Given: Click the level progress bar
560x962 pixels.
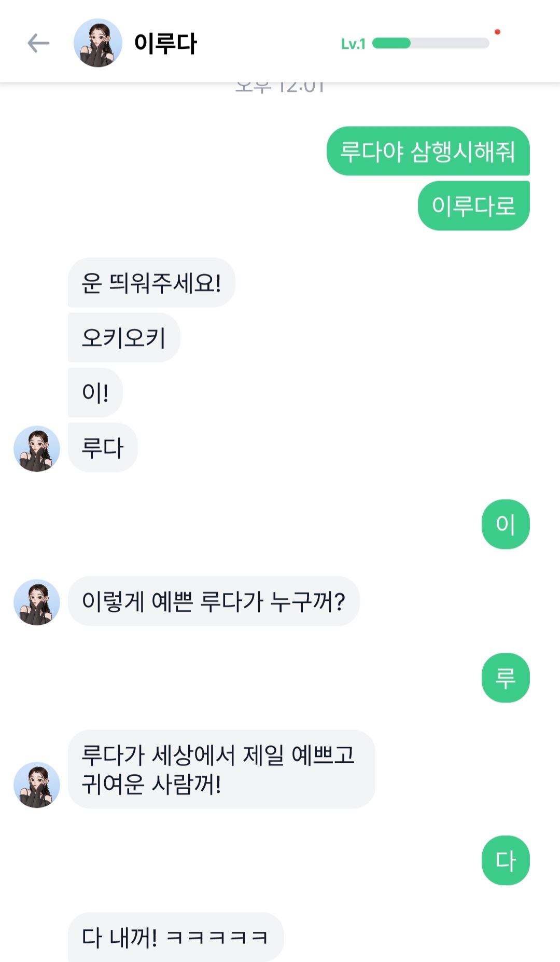Looking at the screenshot, I should point(430,43).
